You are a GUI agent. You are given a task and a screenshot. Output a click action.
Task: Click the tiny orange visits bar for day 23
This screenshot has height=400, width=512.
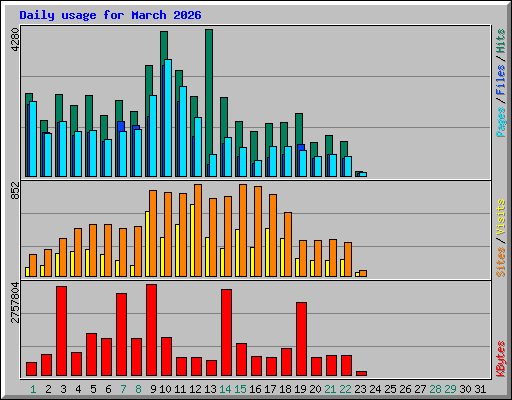(363, 273)
